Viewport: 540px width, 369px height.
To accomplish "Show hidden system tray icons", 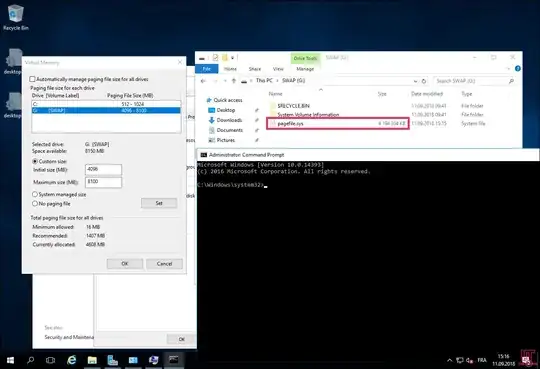I will [x=449, y=360].
